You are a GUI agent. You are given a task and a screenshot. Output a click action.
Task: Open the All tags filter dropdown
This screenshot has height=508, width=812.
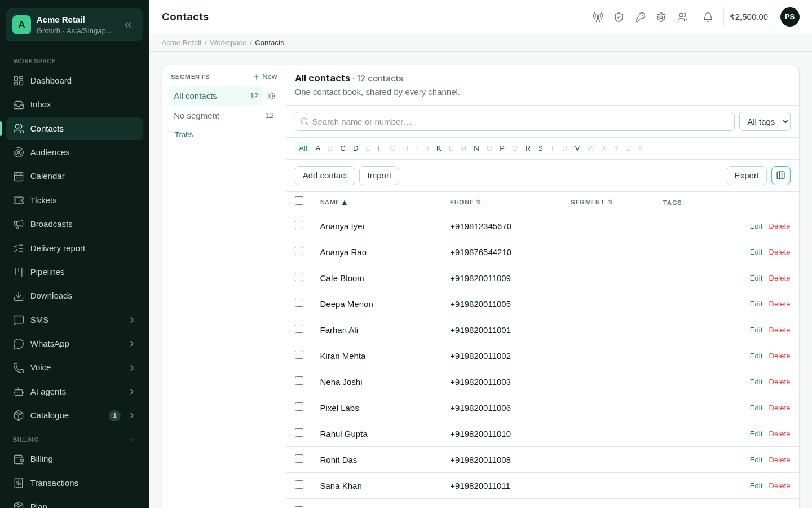point(765,121)
